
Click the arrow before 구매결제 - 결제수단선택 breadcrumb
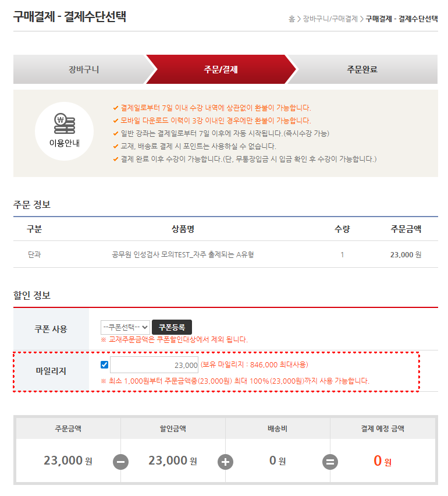click(362, 19)
